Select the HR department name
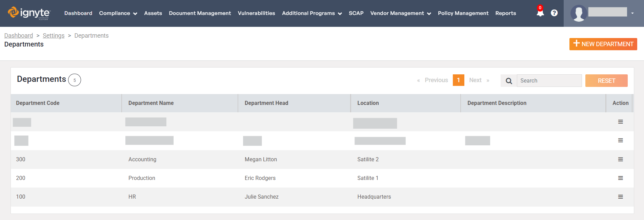The image size is (644, 220). pyautogui.click(x=132, y=197)
